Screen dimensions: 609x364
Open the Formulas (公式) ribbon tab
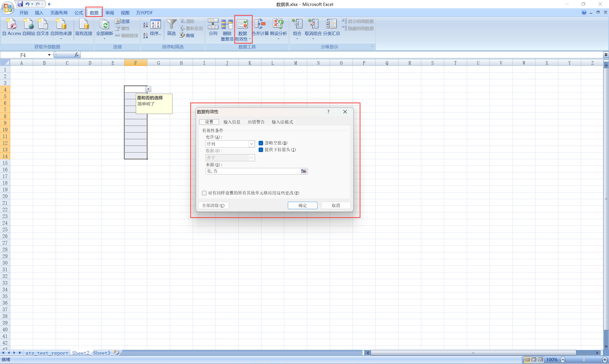click(79, 13)
